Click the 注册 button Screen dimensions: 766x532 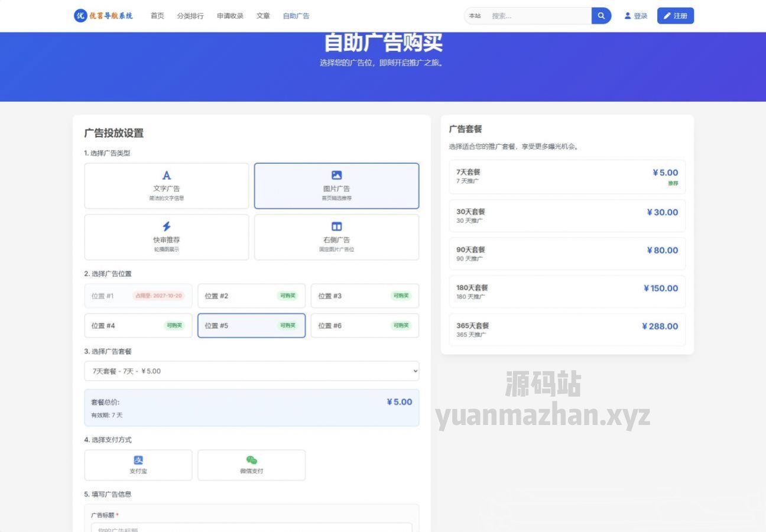point(675,16)
